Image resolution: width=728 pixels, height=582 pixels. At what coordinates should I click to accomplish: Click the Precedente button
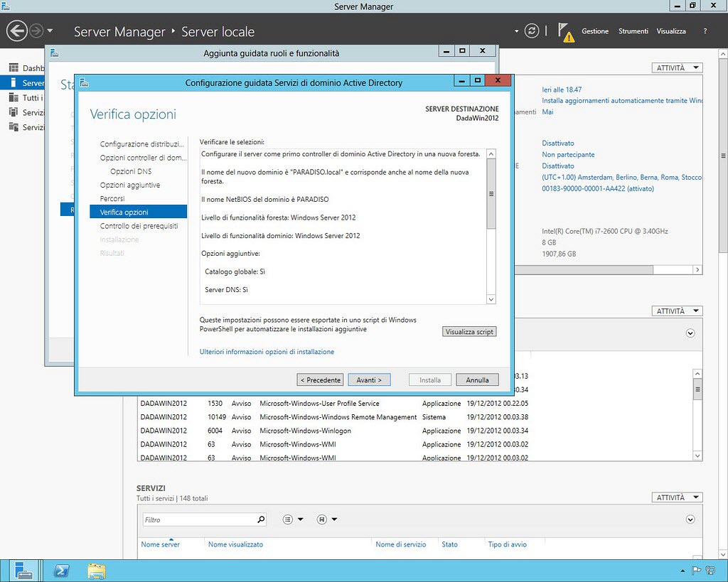point(321,379)
